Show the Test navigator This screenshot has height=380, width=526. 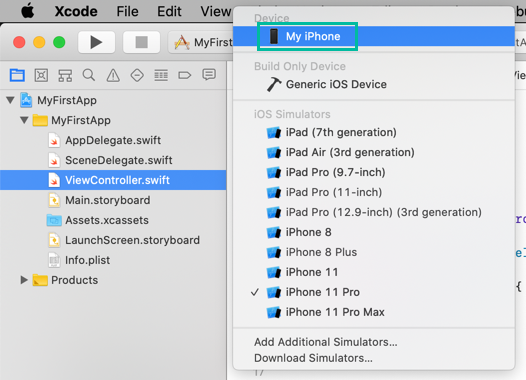[x=137, y=75]
